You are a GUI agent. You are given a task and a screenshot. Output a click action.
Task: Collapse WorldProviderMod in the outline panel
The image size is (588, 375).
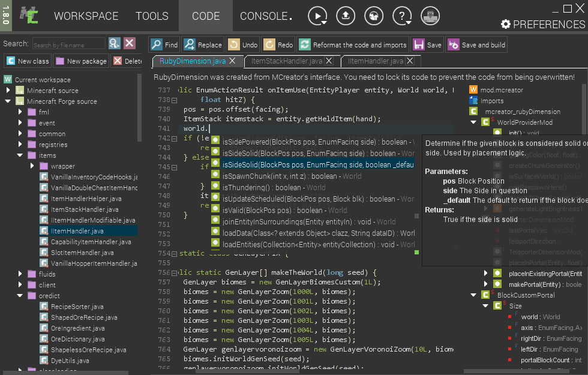coord(473,122)
